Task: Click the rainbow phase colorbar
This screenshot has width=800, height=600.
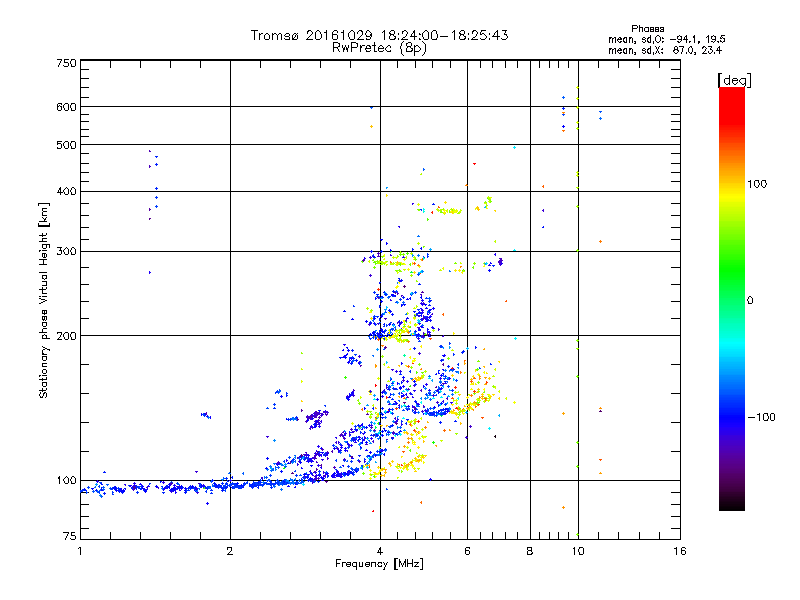Action: point(732,298)
